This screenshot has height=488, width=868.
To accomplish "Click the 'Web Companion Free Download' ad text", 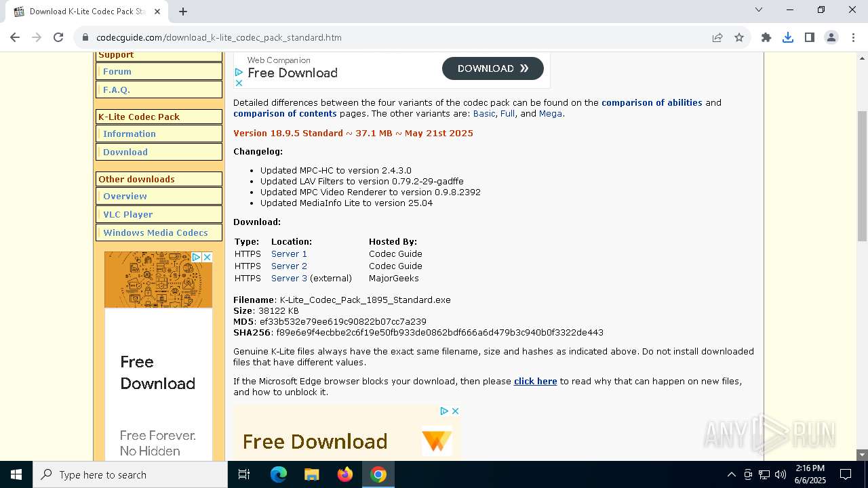I will 292,68.
